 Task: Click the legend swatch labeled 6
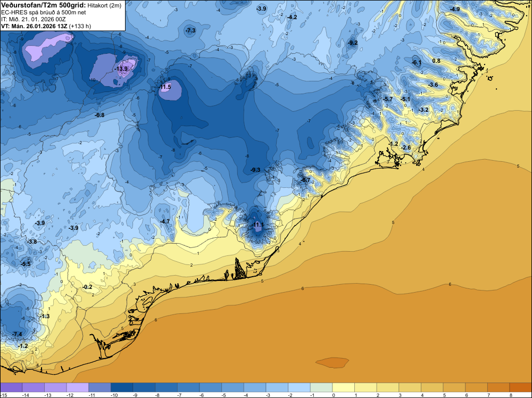(476, 388)
